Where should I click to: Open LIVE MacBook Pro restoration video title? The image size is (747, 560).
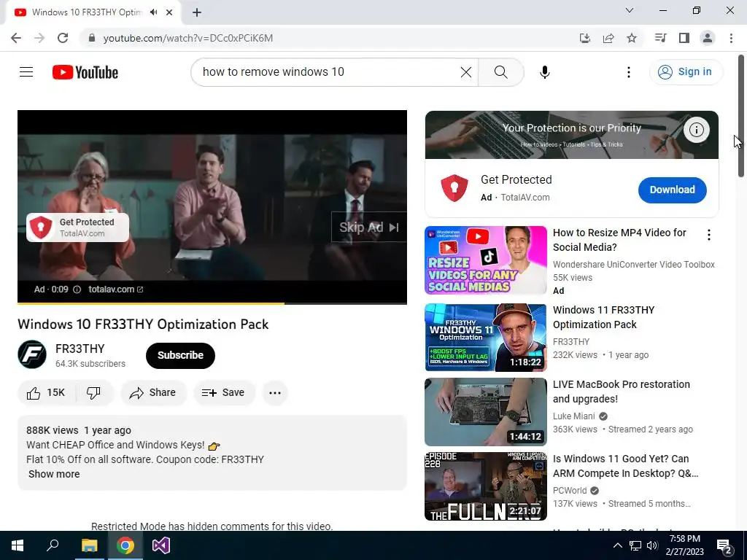(622, 392)
